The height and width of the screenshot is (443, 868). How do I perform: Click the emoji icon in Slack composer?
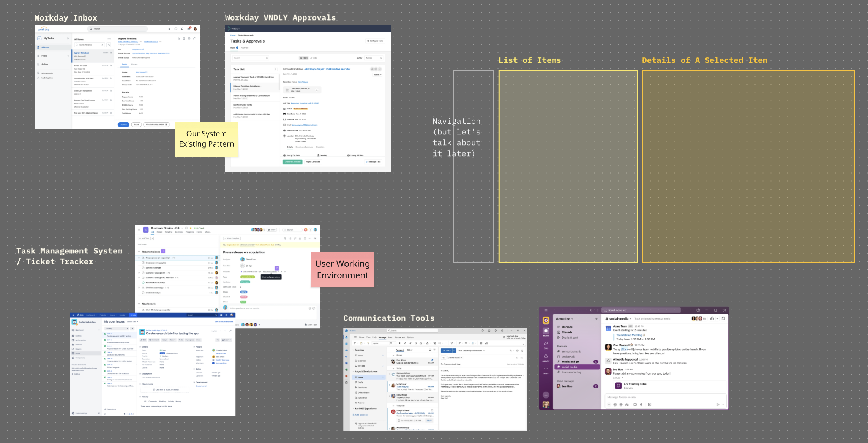615,405
